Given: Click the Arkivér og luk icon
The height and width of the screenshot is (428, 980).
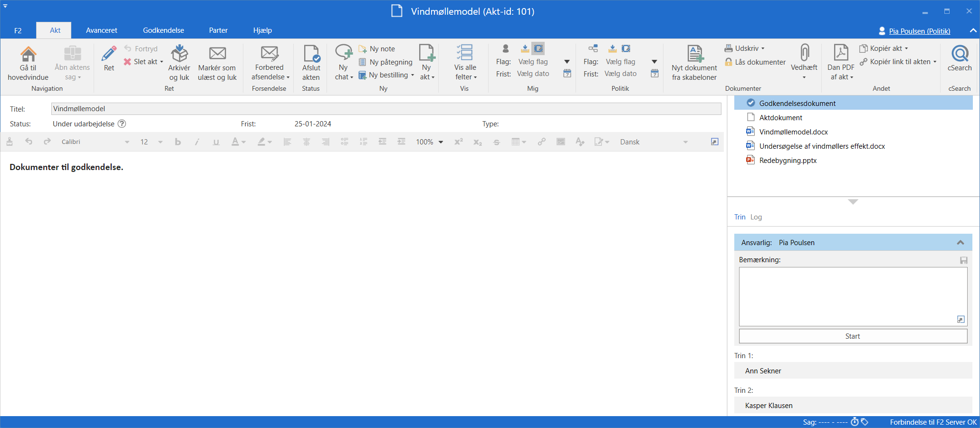Looking at the screenshot, I should pyautogui.click(x=179, y=54).
